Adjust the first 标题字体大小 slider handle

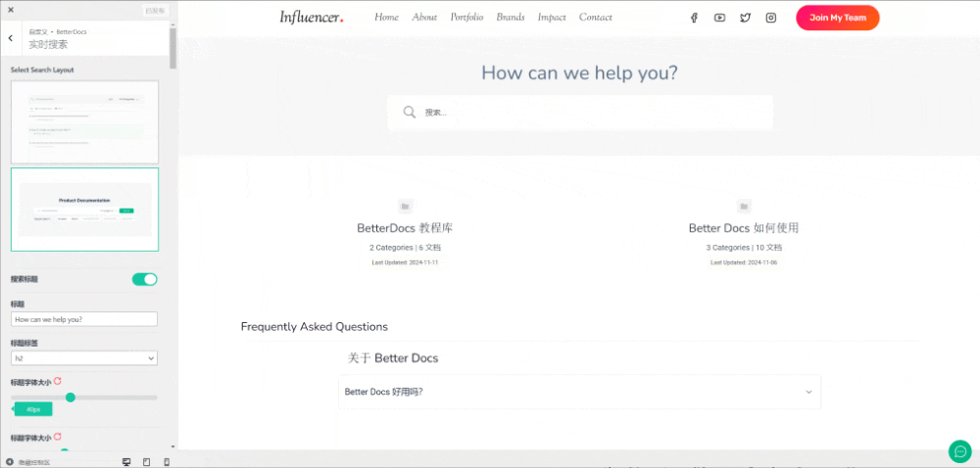tap(71, 398)
